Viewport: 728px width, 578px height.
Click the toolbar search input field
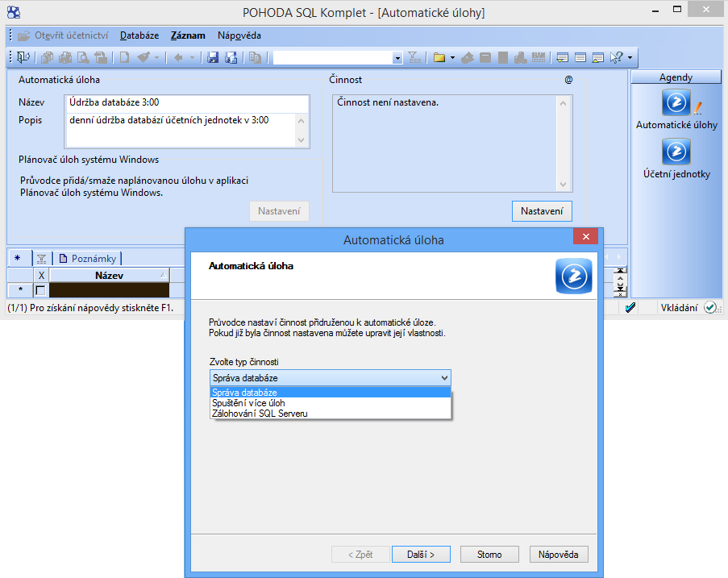333,57
